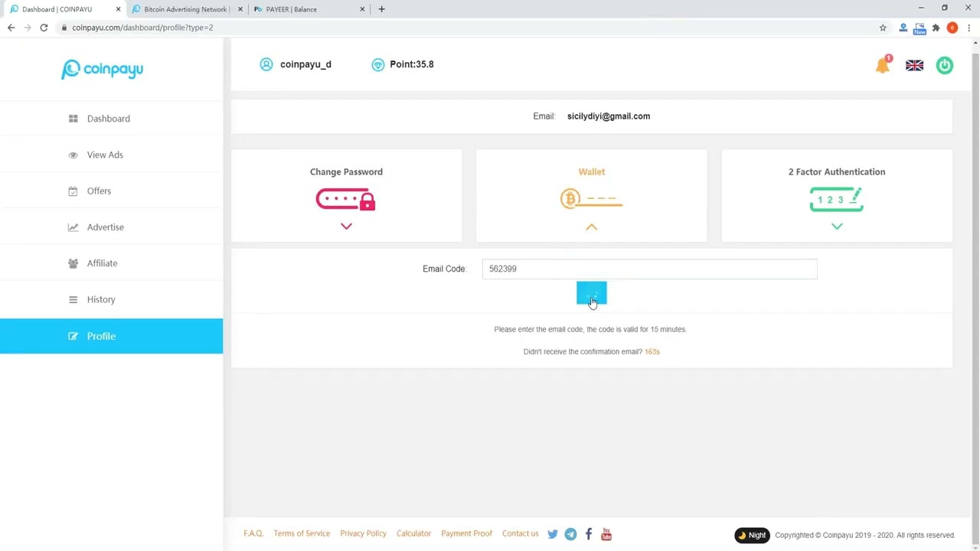Close the PAYEER Balance tab

click(362, 9)
